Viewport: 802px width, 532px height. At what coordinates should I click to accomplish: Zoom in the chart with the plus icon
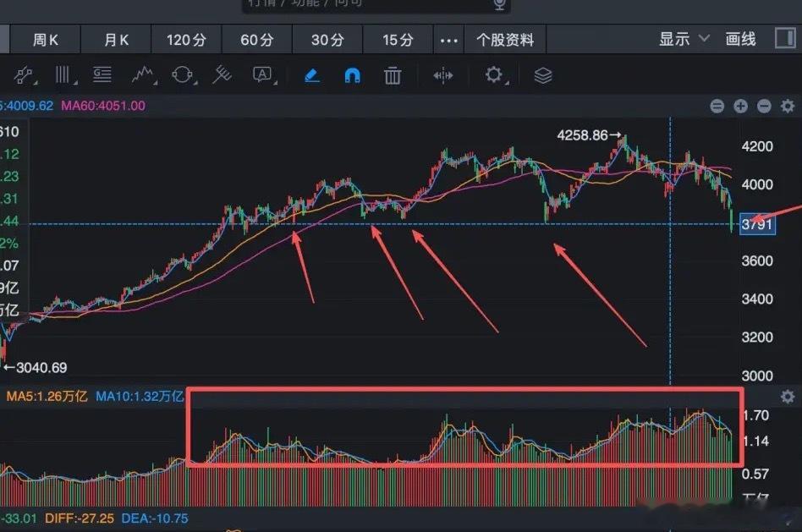(x=740, y=106)
